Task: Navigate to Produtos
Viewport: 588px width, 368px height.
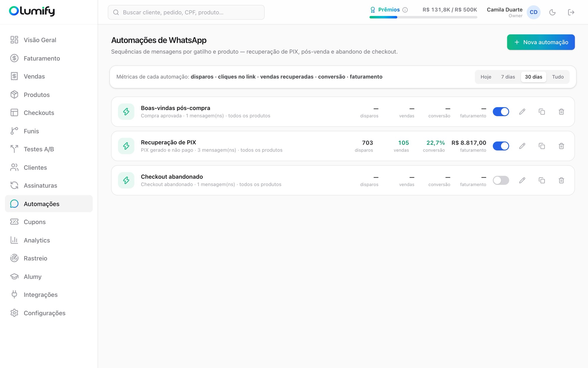Action: (x=49, y=95)
